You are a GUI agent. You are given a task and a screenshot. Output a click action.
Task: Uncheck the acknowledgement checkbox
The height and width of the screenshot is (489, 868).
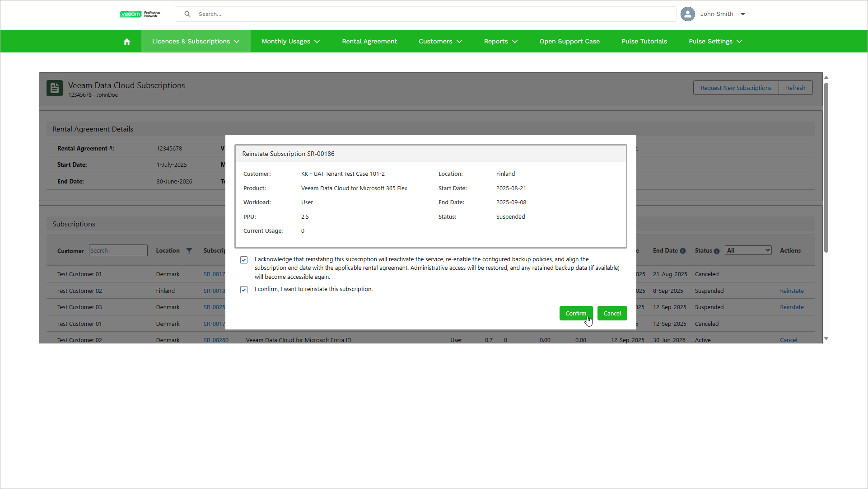[x=244, y=260]
